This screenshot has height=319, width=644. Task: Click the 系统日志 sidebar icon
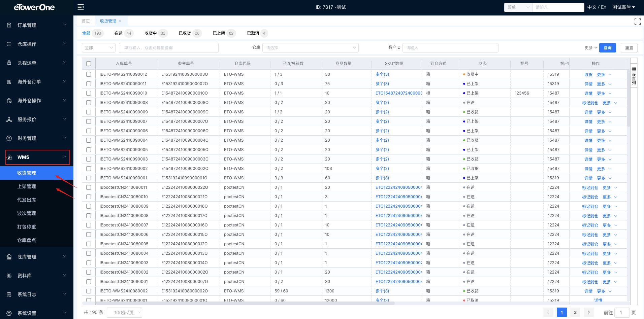[x=9, y=294]
